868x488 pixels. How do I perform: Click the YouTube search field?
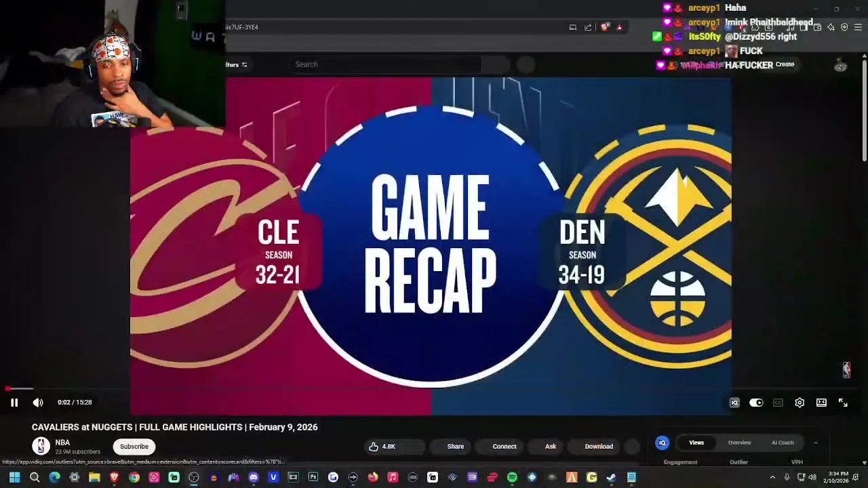tap(385, 64)
